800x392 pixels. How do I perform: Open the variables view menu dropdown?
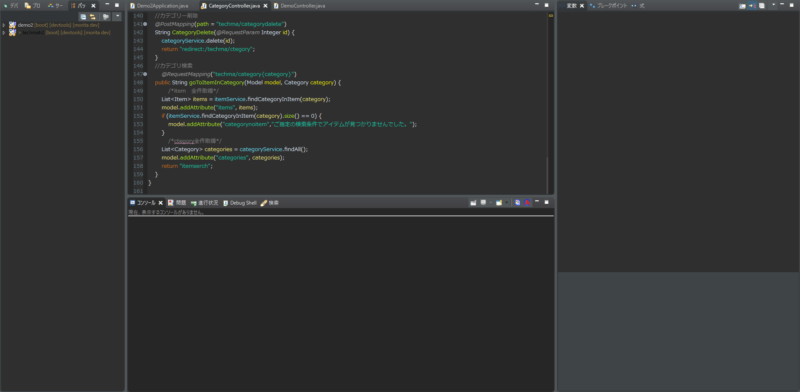[x=773, y=5]
